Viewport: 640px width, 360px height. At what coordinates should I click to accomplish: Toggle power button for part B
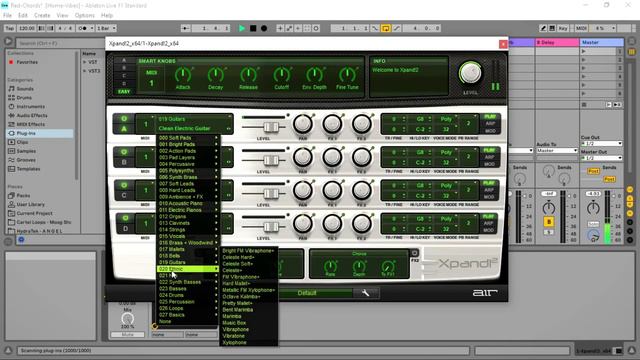point(124,152)
